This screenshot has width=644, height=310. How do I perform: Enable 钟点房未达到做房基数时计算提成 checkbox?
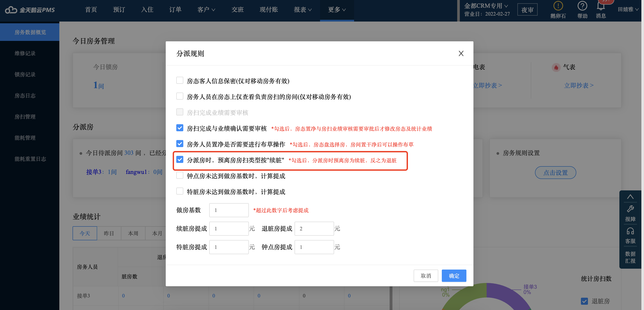(x=180, y=175)
